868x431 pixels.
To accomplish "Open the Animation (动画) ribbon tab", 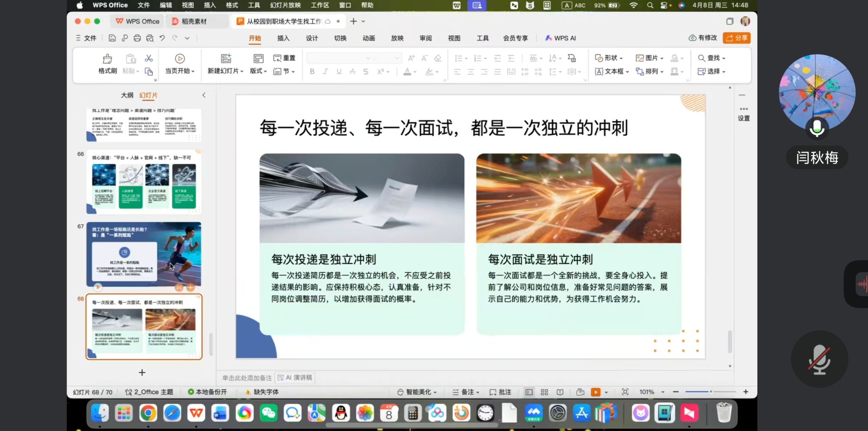I will 368,38.
